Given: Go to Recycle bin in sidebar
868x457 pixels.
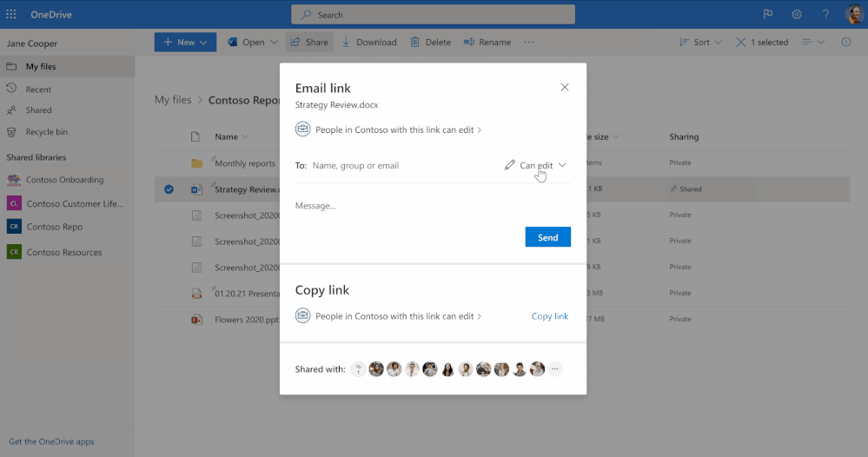Looking at the screenshot, I should 48,132.
